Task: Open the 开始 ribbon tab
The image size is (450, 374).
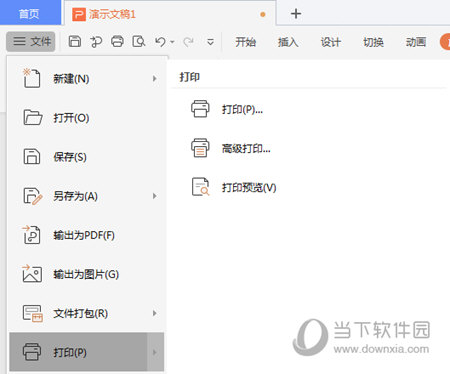Action: [246, 42]
